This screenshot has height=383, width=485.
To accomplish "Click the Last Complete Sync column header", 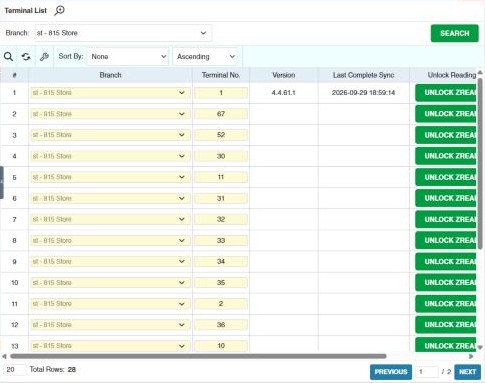I will tap(364, 75).
